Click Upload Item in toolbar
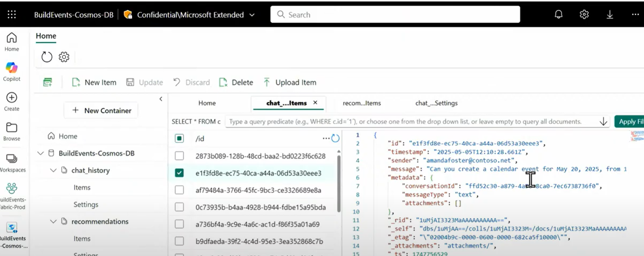Screen dimensions: 644x256 tap(290, 82)
